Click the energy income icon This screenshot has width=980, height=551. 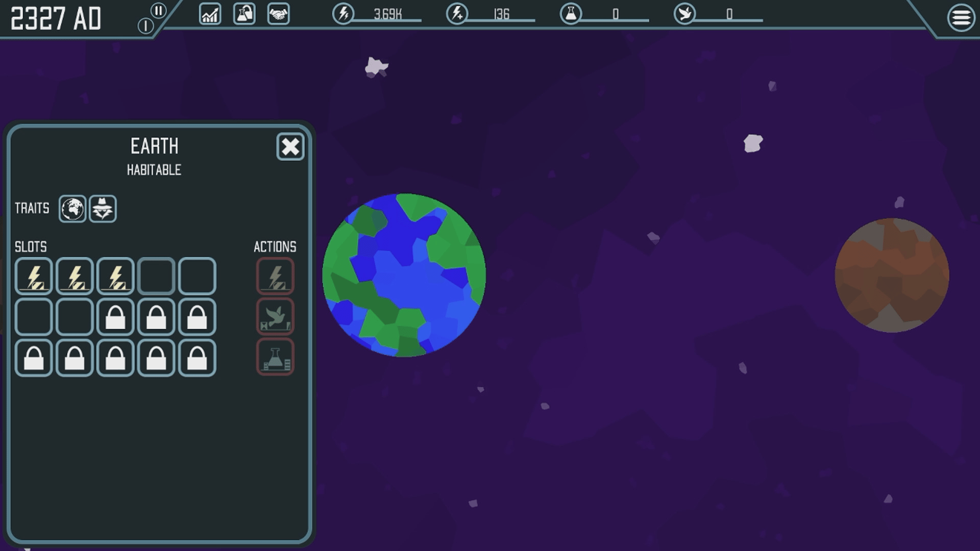coord(457,14)
